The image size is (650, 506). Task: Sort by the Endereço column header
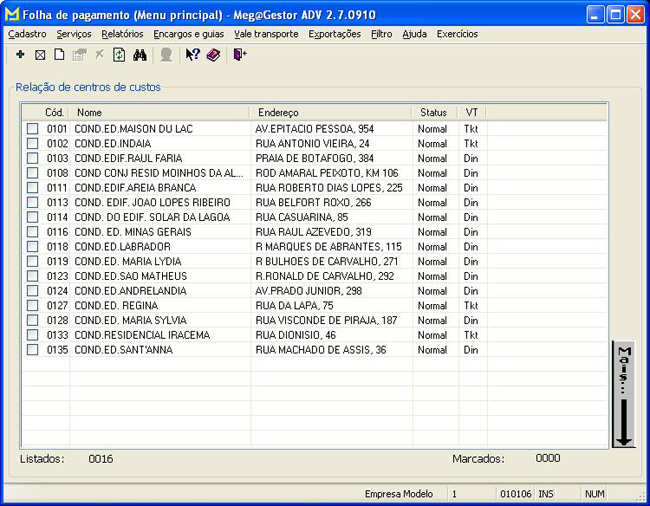(330, 112)
